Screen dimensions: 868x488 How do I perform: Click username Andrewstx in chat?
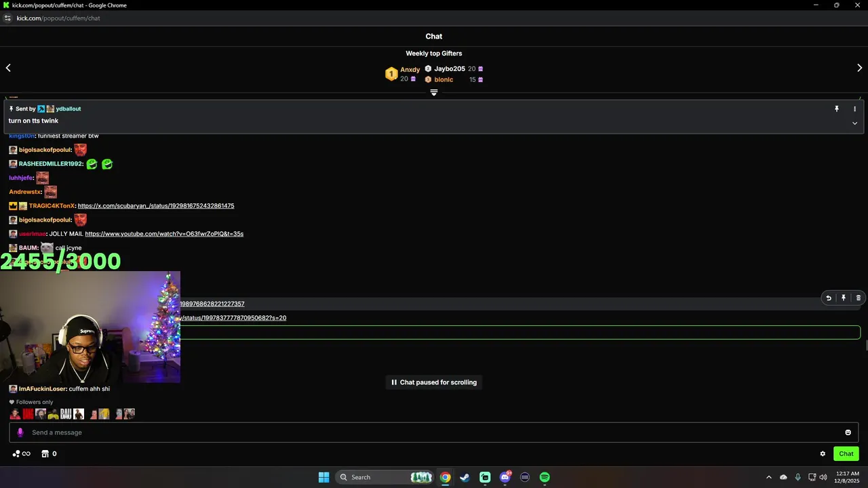pyautogui.click(x=25, y=192)
